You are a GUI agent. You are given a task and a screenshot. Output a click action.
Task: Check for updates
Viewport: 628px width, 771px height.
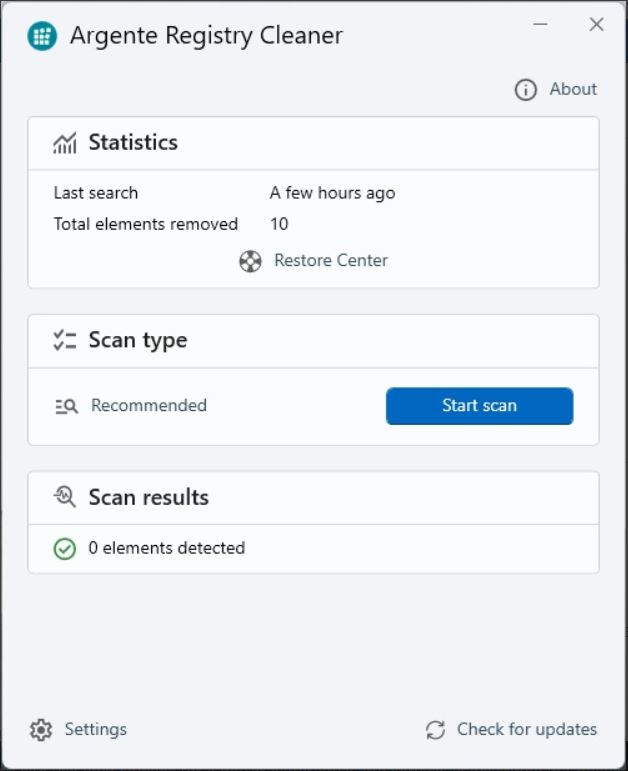(527, 729)
